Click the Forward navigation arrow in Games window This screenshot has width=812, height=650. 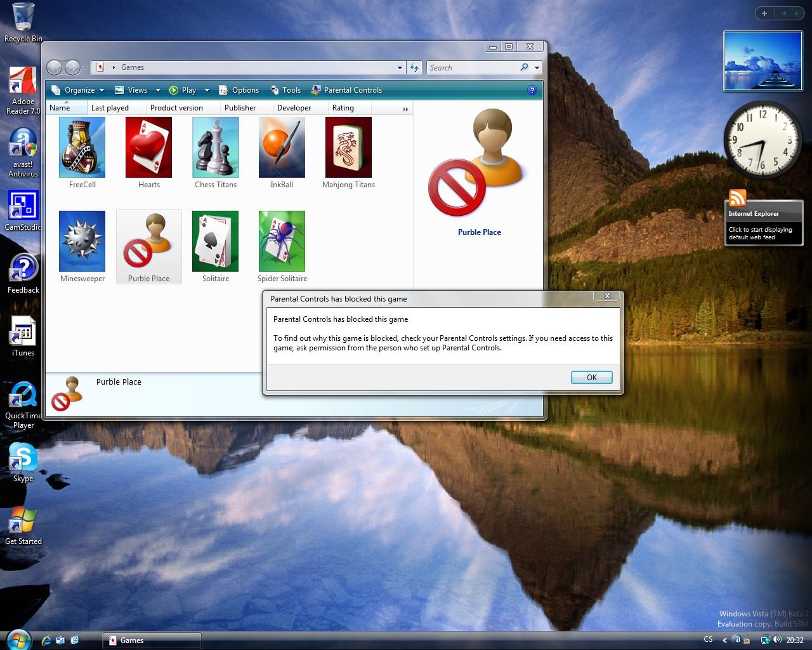click(72, 67)
